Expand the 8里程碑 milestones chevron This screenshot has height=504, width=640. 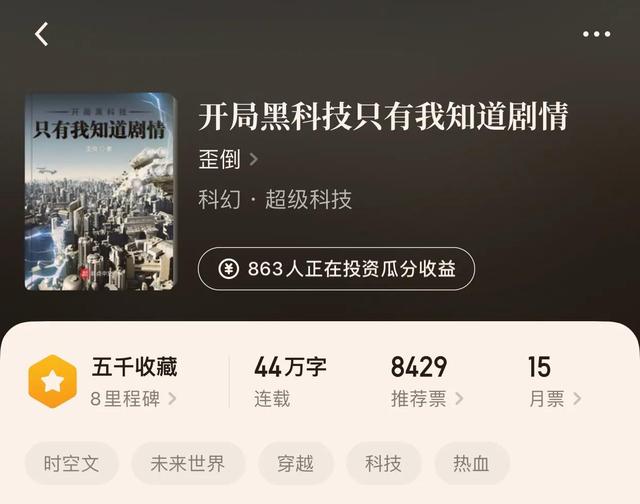click(172, 399)
